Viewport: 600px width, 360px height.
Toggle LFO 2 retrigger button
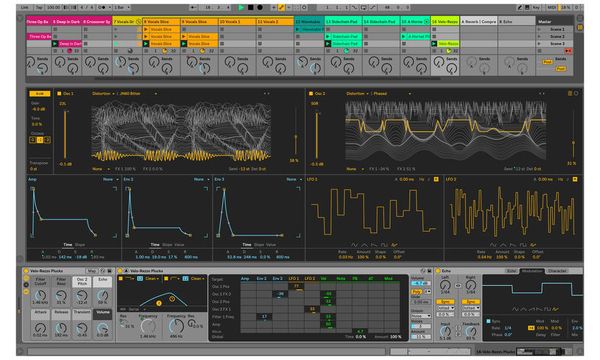click(575, 179)
